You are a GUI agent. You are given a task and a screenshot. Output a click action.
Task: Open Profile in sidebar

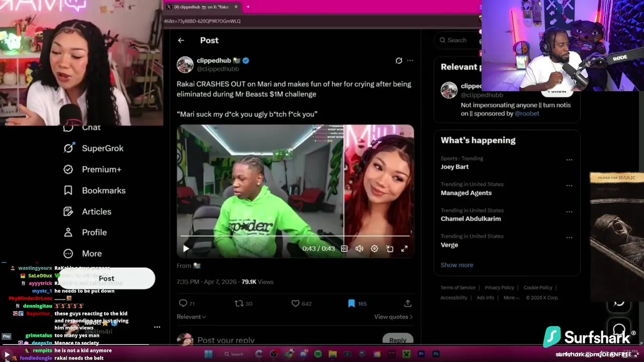[x=85, y=232]
